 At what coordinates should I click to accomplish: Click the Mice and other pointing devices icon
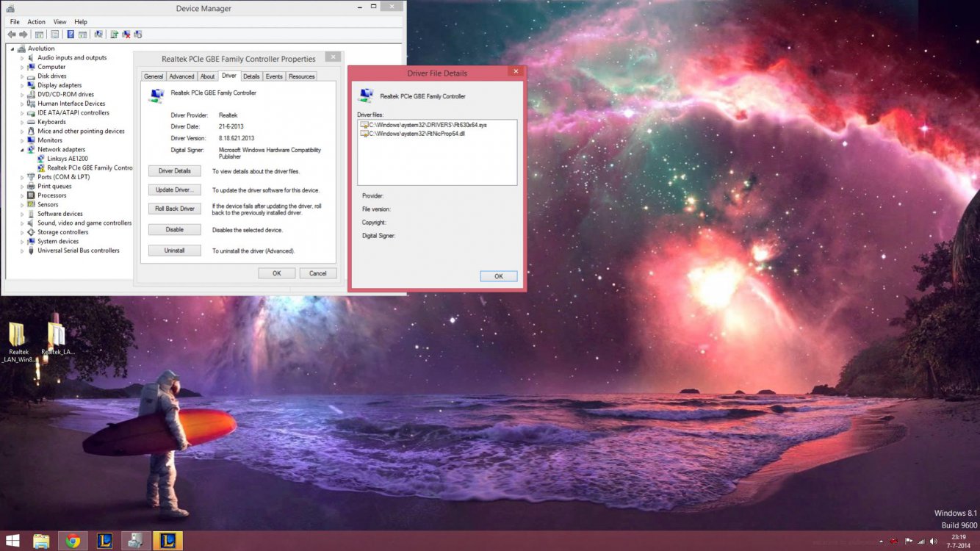click(31, 131)
